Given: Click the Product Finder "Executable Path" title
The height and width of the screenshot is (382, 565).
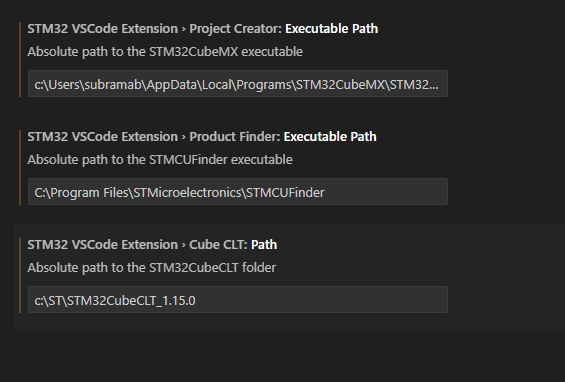Looking at the screenshot, I should 330,137.
